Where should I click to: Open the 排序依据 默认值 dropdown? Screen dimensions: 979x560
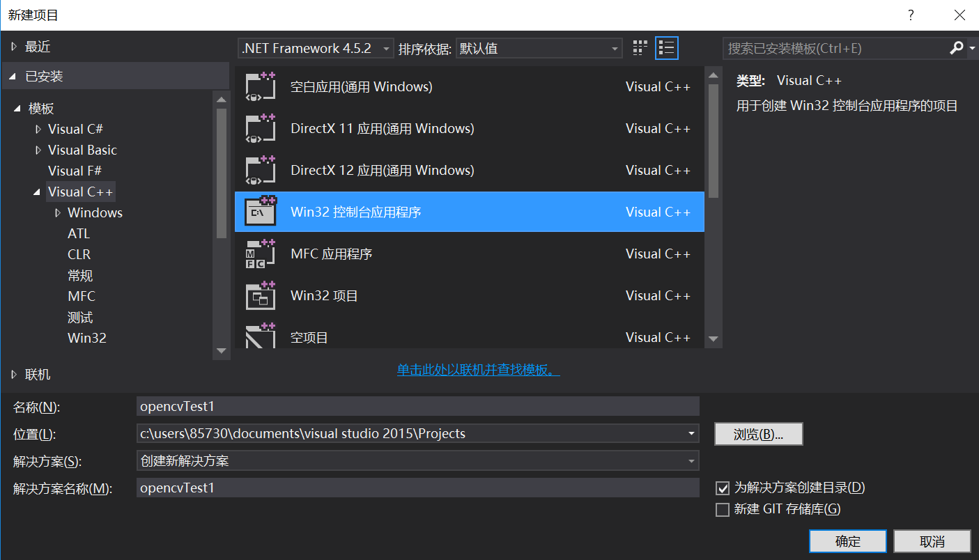pos(539,48)
